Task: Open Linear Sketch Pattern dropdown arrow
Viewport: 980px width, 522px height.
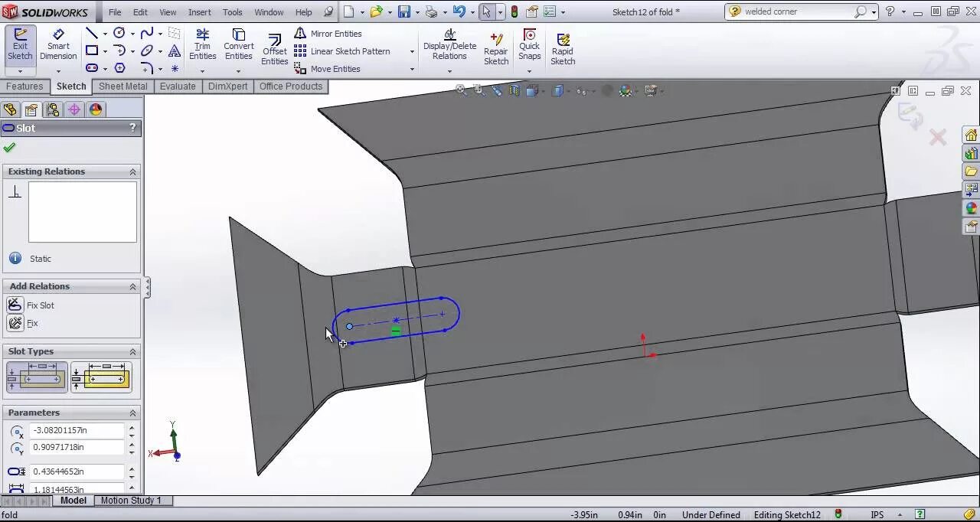Action: pos(412,51)
